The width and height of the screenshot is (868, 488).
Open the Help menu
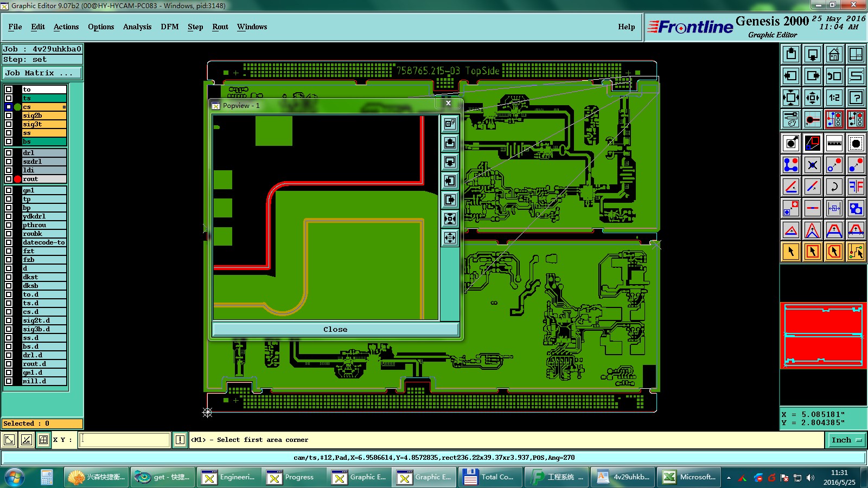[627, 27]
